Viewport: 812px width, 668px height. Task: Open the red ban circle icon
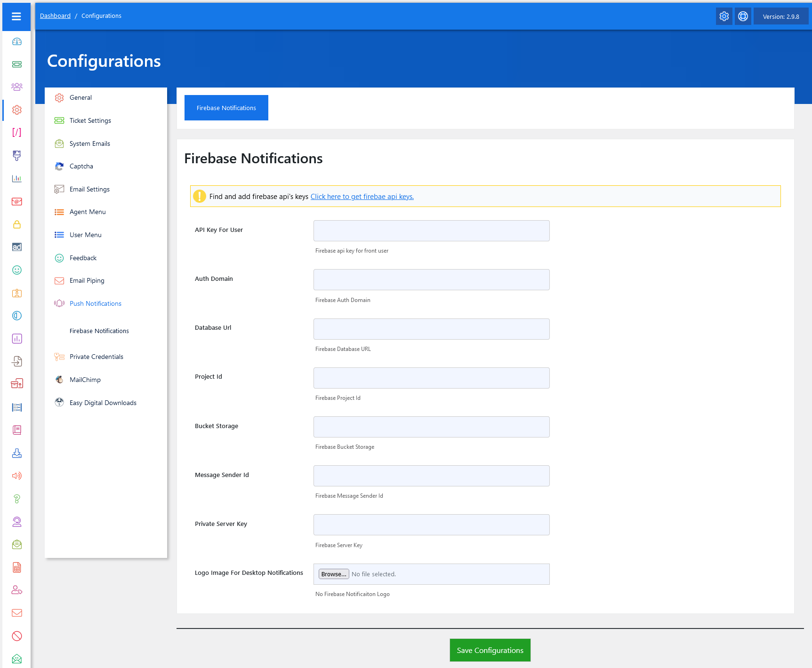(x=17, y=636)
